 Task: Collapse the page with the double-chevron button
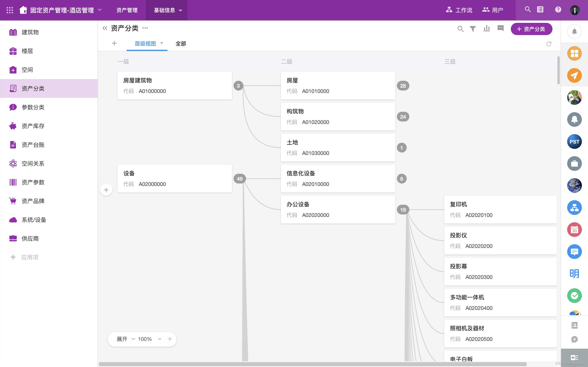[105, 28]
